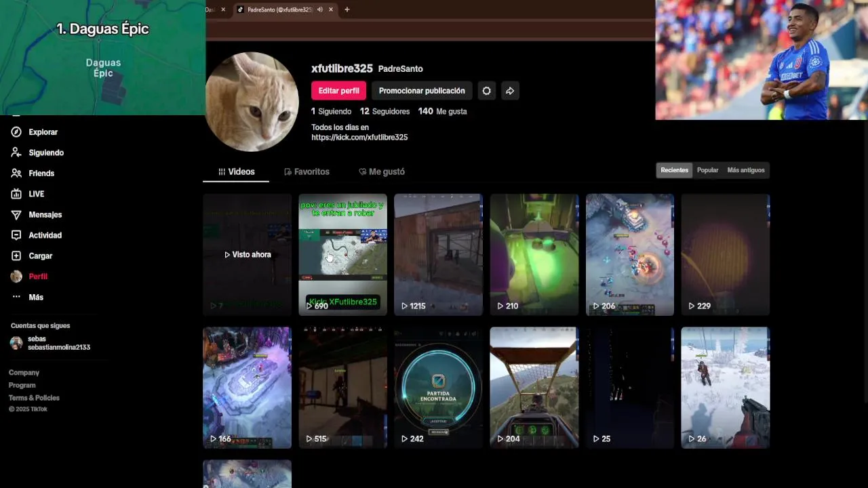868x488 pixels.
Task: Close the PadreSanto browser tab
Action: click(x=331, y=9)
